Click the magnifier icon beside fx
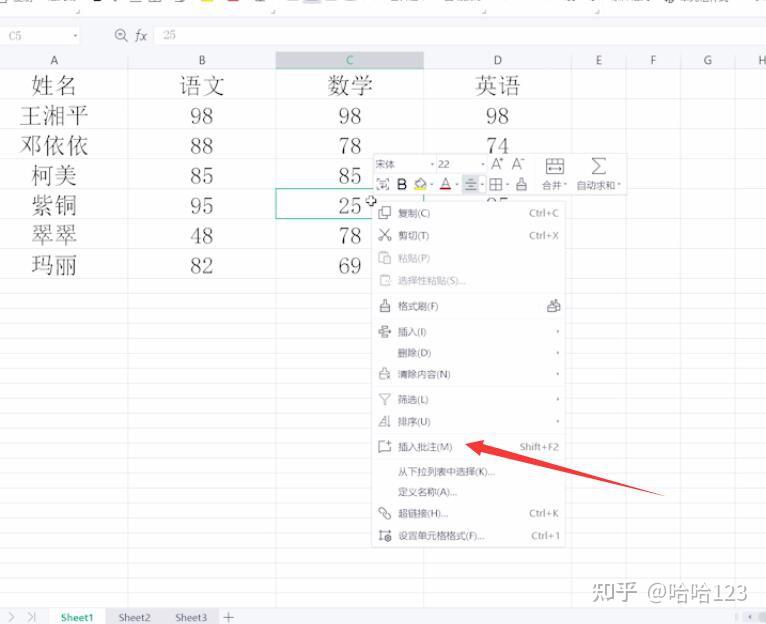Image resolution: width=766 pixels, height=624 pixels. click(x=120, y=35)
